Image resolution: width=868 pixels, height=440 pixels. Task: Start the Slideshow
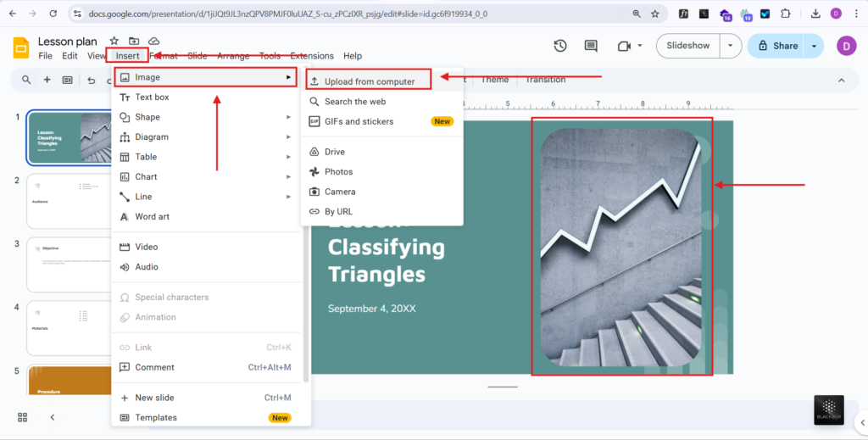(x=688, y=46)
